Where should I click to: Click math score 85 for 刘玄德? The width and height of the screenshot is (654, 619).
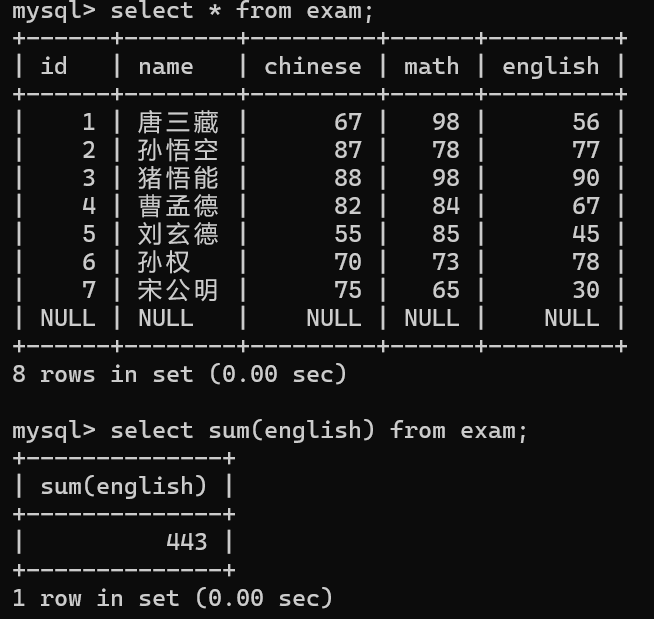tap(446, 234)
